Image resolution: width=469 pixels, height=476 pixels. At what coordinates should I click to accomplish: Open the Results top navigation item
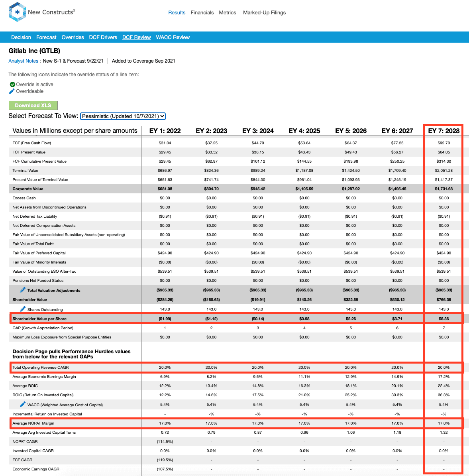click(177, 12)
